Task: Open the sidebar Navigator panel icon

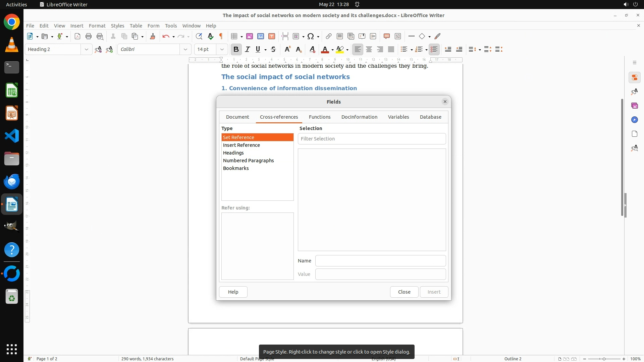Action: (634, 120)
